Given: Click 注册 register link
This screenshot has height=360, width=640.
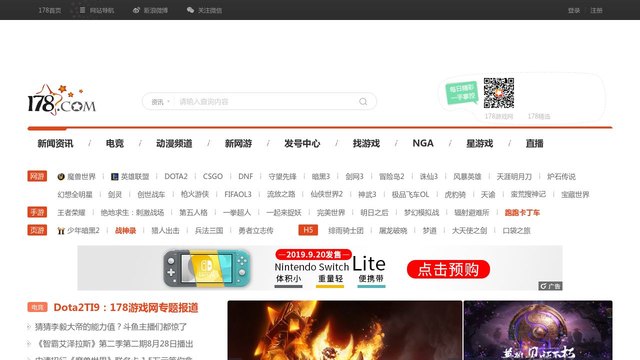Looking at the screenshot, I should tap(596, 10).
